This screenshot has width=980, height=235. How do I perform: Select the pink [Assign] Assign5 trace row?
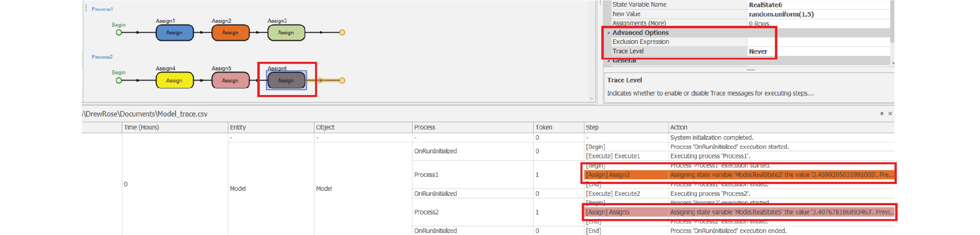[x=739, y=212]
